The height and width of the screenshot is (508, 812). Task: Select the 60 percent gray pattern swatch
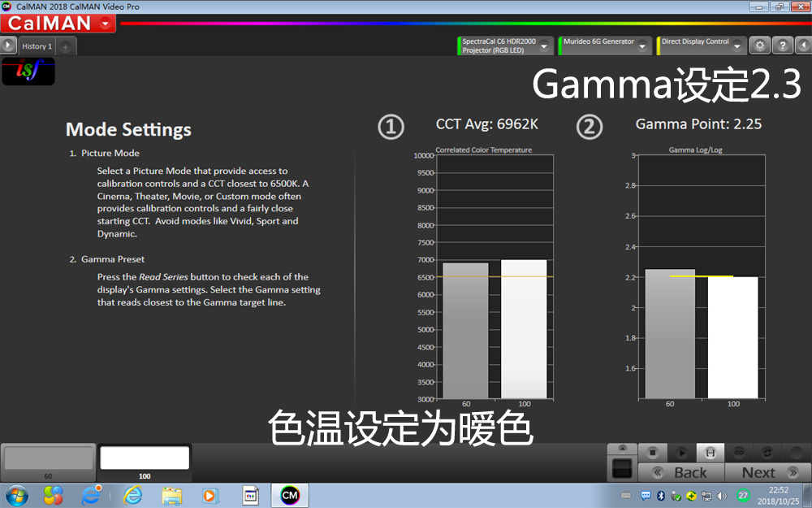pos(49,459)
